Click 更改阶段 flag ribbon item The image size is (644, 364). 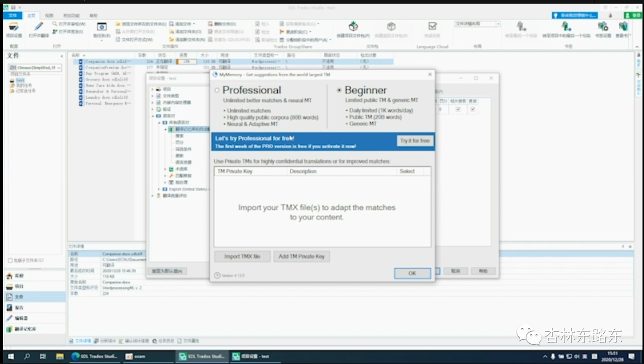(295, 32)
